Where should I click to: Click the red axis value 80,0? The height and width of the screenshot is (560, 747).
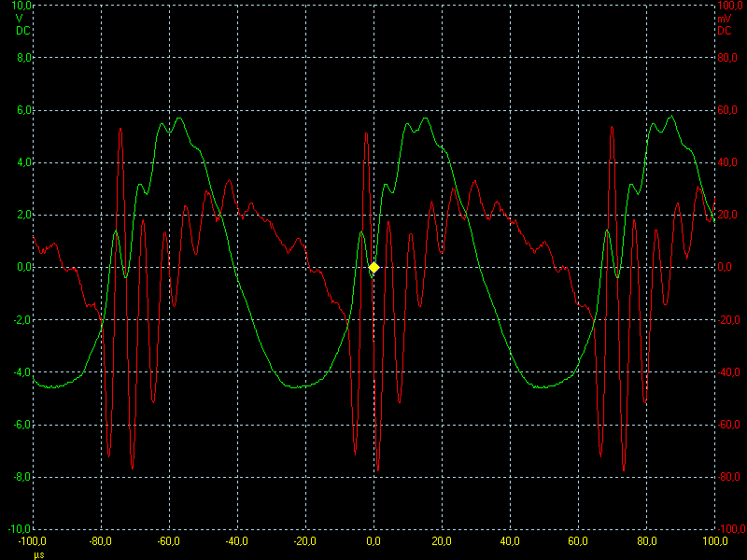[727, 58]
